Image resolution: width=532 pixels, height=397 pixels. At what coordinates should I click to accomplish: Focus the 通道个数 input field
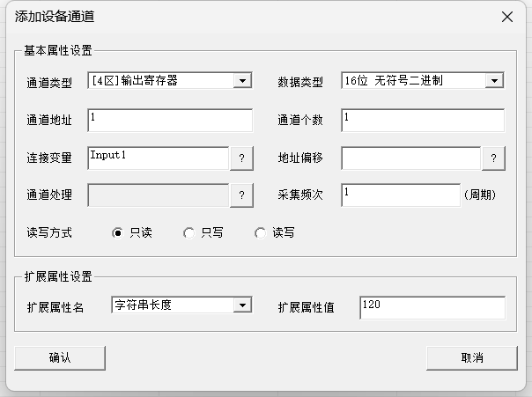422,120
